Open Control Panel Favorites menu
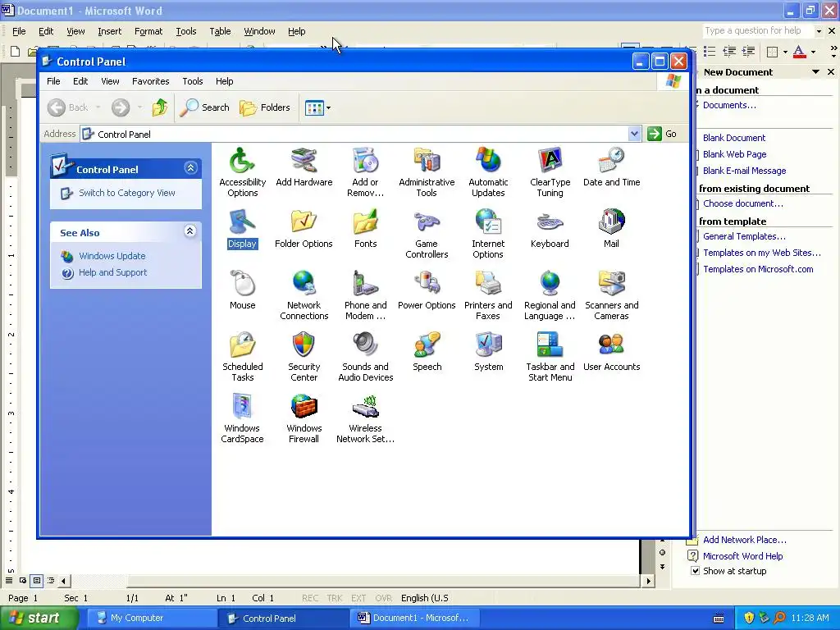Viewport: 840px width, 630px height. pos(151,81)
